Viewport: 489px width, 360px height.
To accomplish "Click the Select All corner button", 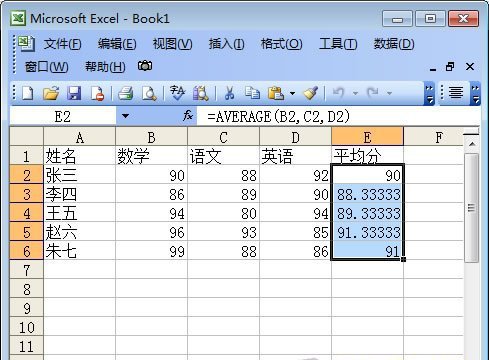I will (x=27, y=137).
